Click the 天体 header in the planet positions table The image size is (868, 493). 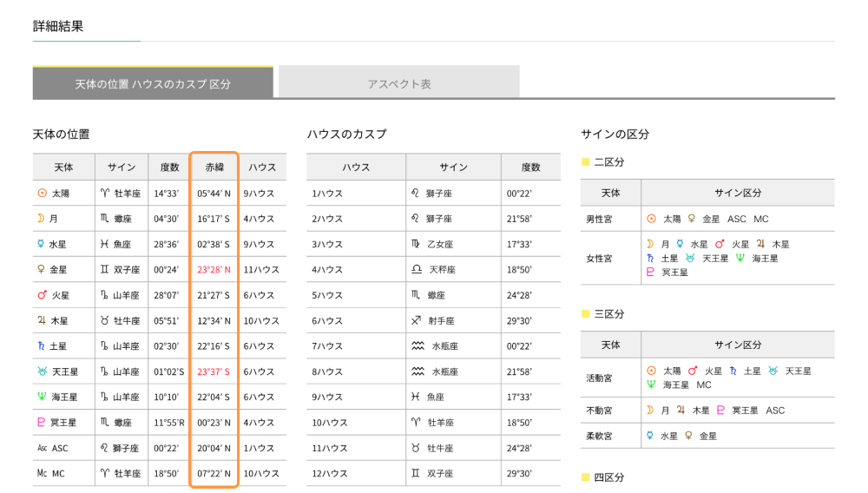point(63,168)
